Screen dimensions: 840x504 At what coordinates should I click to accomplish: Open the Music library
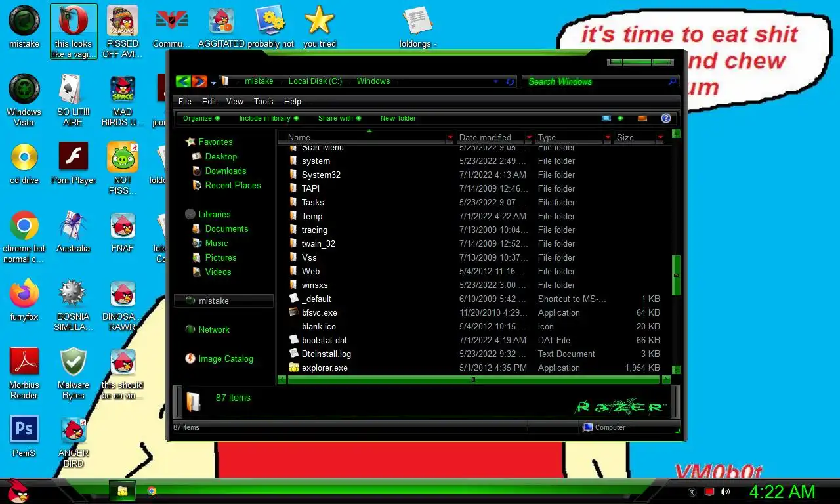point(217,243)
